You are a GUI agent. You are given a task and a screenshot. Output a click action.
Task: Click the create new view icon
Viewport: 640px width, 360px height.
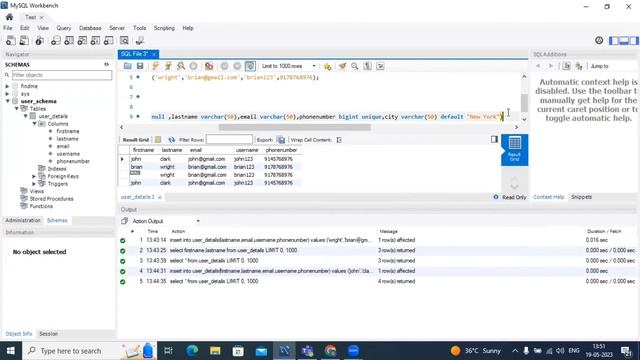(82, 40)
